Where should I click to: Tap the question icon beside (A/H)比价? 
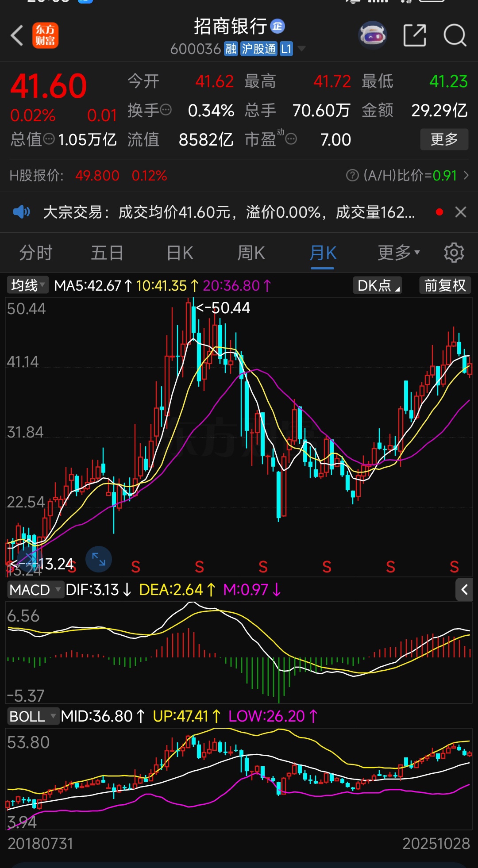(x=352, y=176)
